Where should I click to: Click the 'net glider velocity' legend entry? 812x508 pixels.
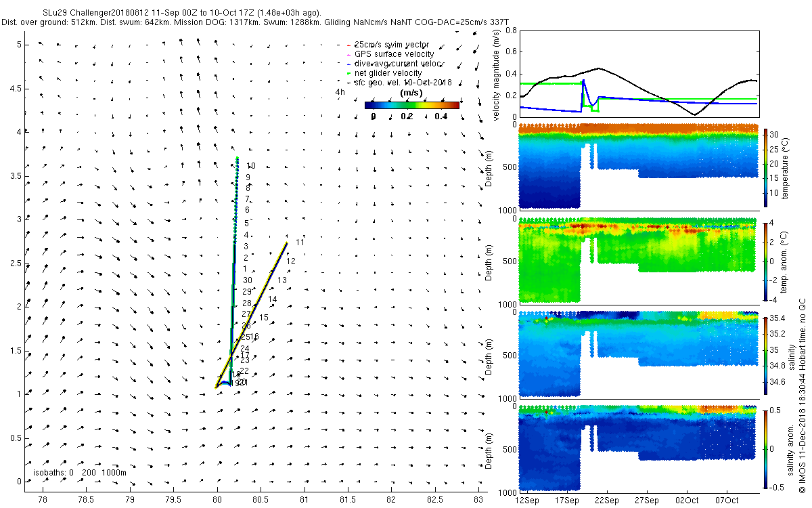point(388,72)
